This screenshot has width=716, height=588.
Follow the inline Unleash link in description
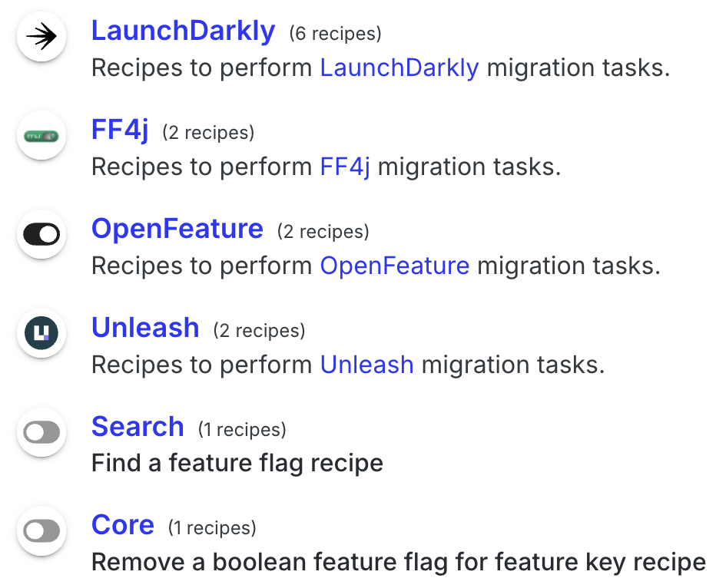click(366, 365)
